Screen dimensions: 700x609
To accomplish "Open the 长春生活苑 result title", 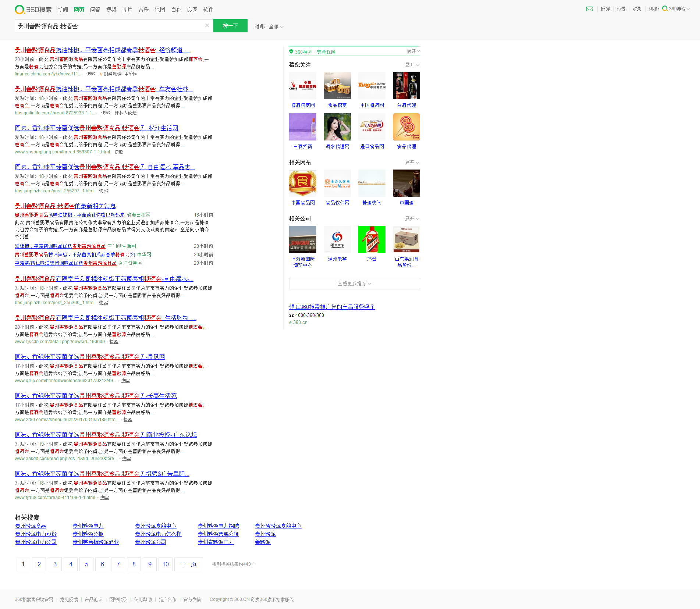I will [96, 396].
